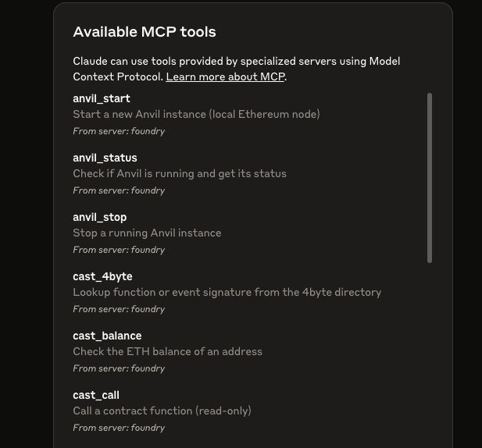Click the Model Context Protocol intro paragraph

point(237,69)
